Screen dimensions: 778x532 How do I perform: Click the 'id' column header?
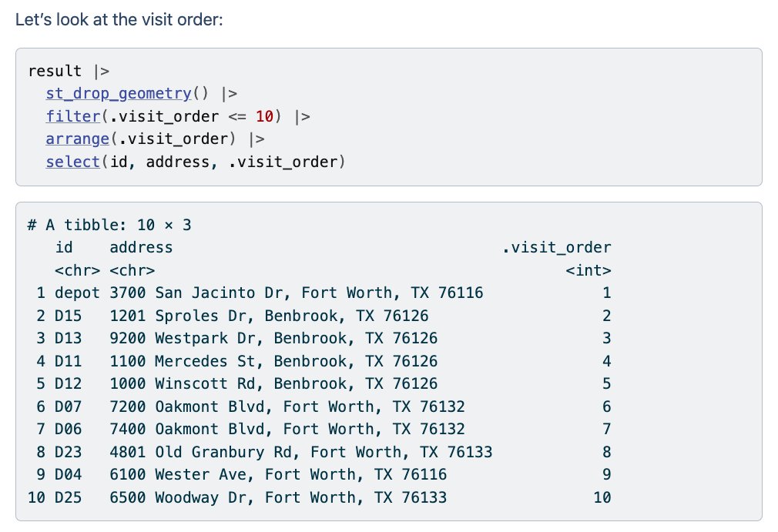point(64,247)
